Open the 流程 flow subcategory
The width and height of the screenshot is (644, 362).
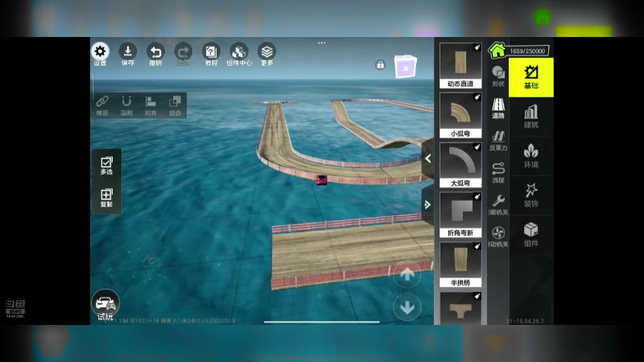tap(498, 173)
